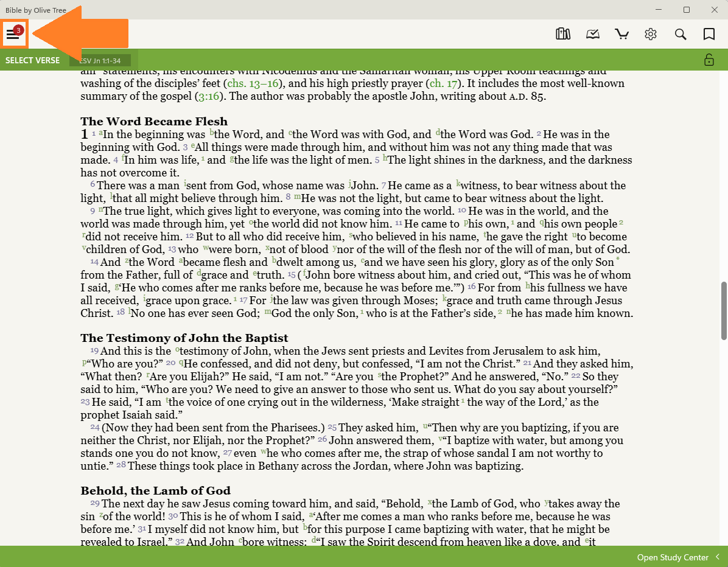This screenshot has height=567, width=728.
Task: Follow the ch. 17 link
Action: click(x=443, y=83)
